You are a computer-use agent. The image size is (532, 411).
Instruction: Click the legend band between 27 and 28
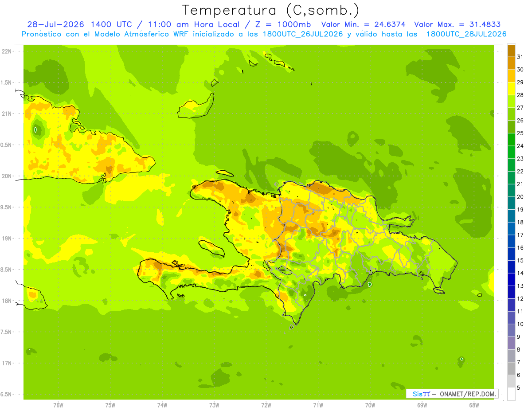pyautogui.click(x=511, y=101)
